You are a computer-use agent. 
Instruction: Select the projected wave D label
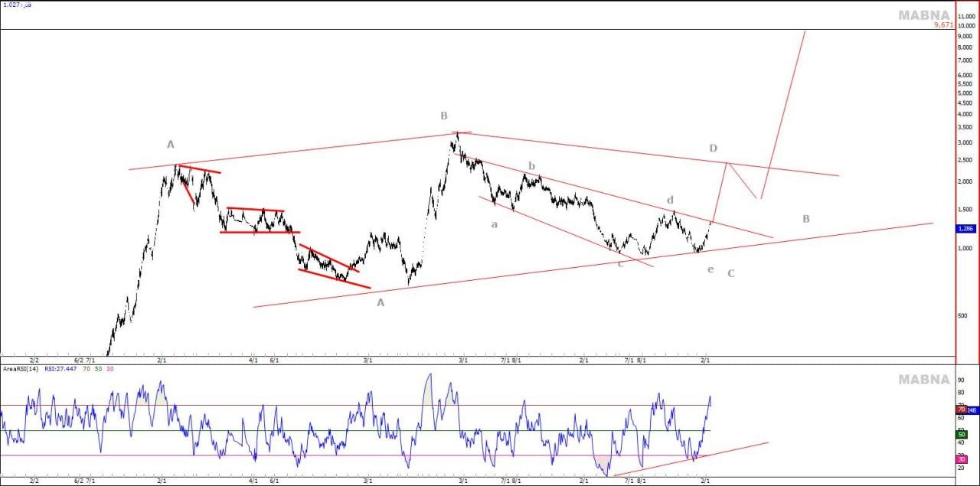pos(713,148)
